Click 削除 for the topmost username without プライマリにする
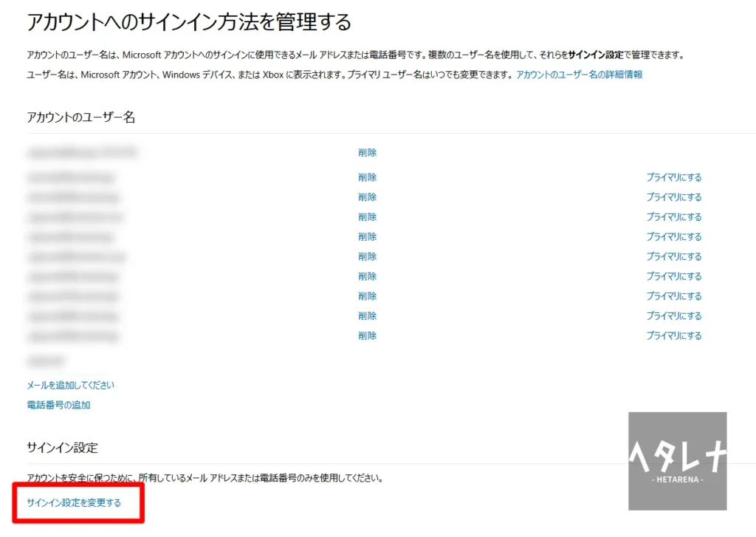 coord(367,153)
